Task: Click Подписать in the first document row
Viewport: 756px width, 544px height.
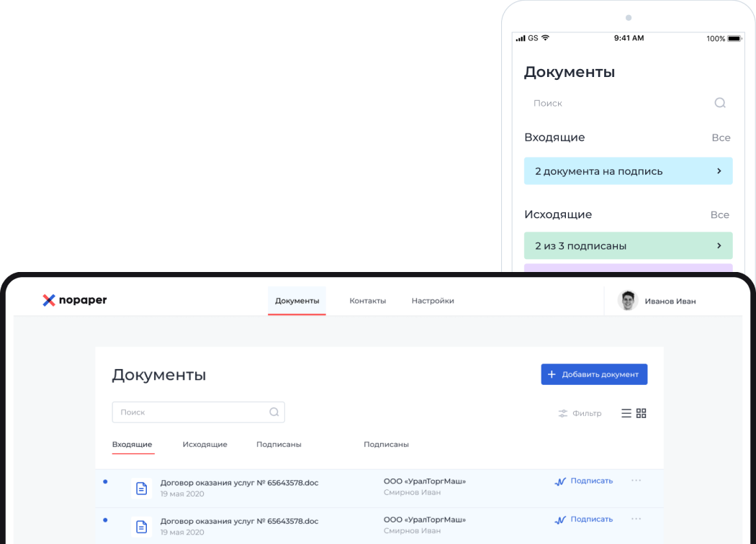Action: pyautogui.click(x=592, y=481)
